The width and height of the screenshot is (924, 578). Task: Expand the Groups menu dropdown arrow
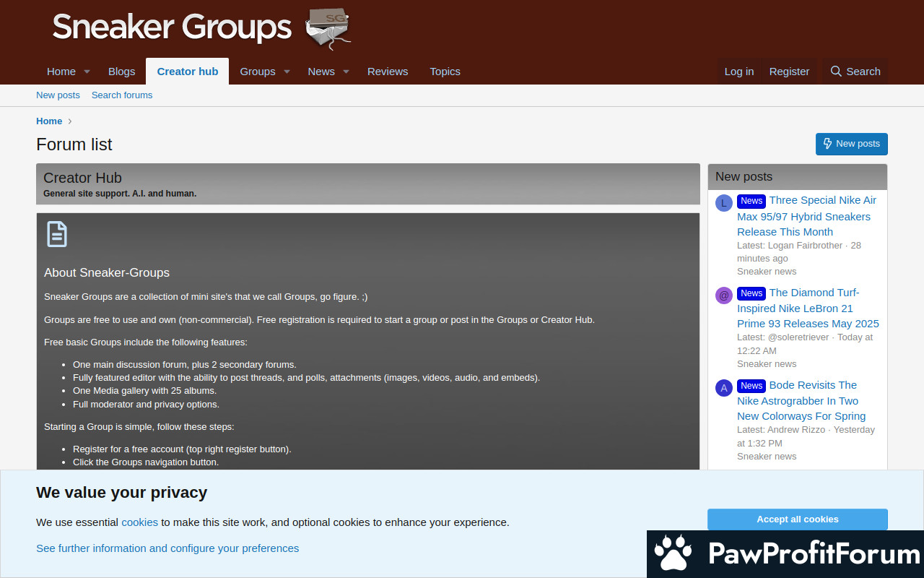287,72
